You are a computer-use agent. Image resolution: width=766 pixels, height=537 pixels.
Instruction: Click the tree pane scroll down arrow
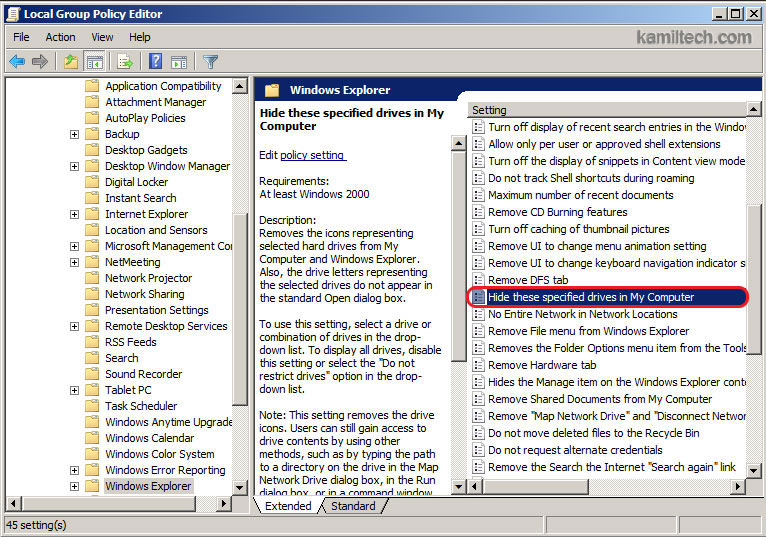[239, 487]
